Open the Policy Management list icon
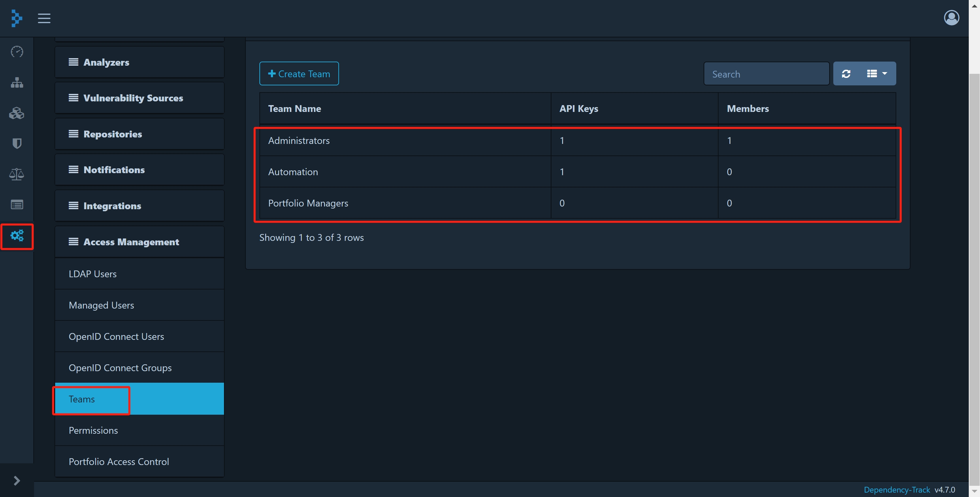The width and height of the screenshot is (980, 497). [17, 205]
